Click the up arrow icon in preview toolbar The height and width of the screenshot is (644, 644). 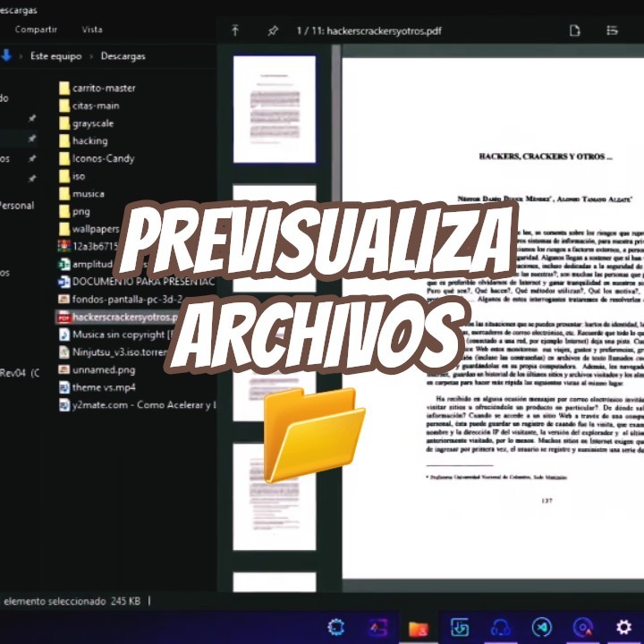point(235,30)
